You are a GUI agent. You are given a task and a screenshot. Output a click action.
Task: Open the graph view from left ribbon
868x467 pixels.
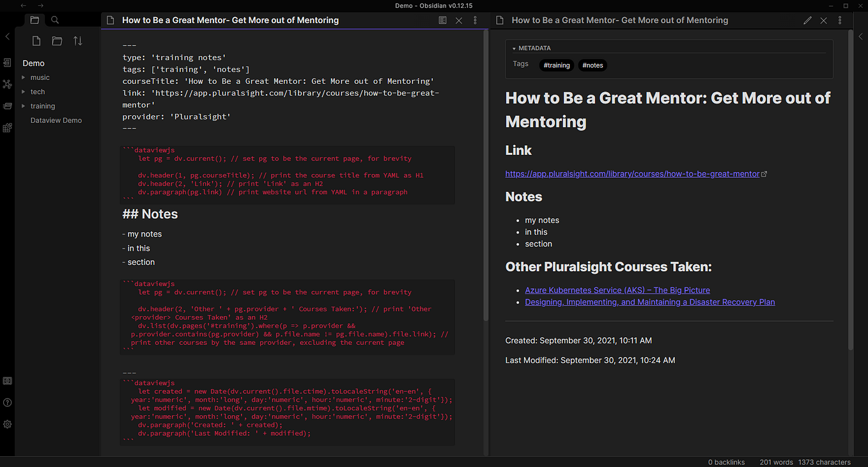point(7,84)
